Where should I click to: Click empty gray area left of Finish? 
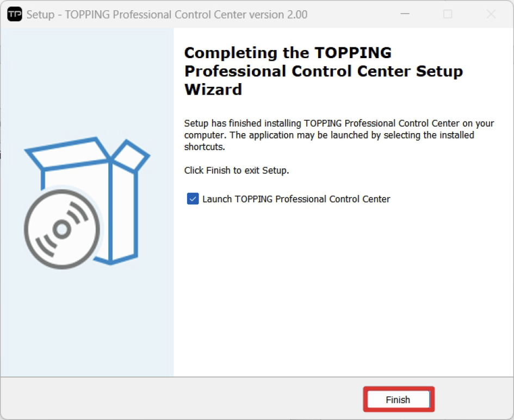tap(190, 399)
